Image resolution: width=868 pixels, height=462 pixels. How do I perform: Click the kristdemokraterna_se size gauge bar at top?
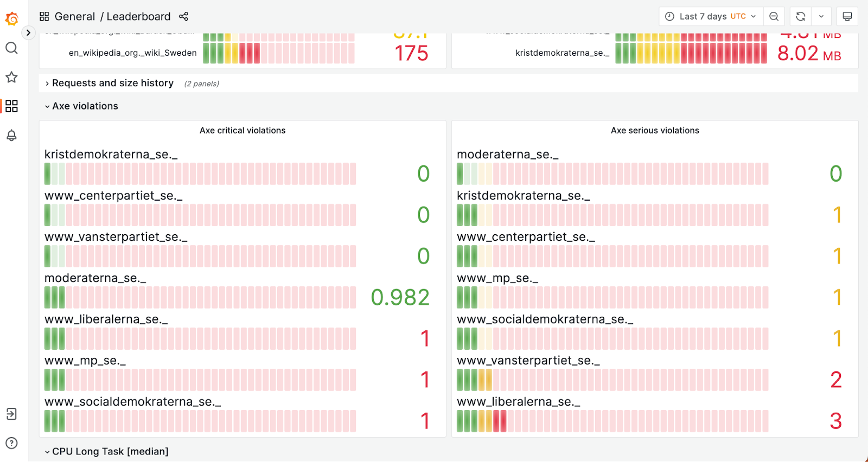click(x=691, y=53)
